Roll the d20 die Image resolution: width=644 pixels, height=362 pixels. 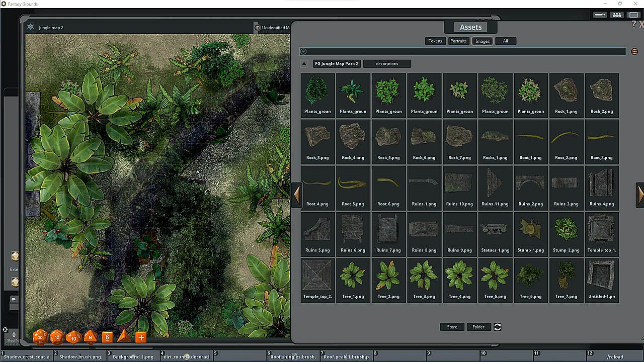(40, 337)
